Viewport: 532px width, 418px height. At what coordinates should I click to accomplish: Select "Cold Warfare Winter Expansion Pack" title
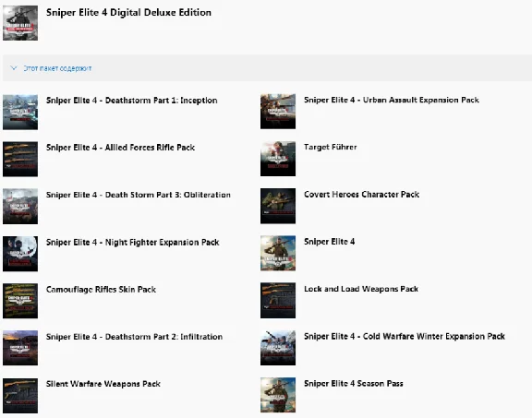[x=433, y=336]
